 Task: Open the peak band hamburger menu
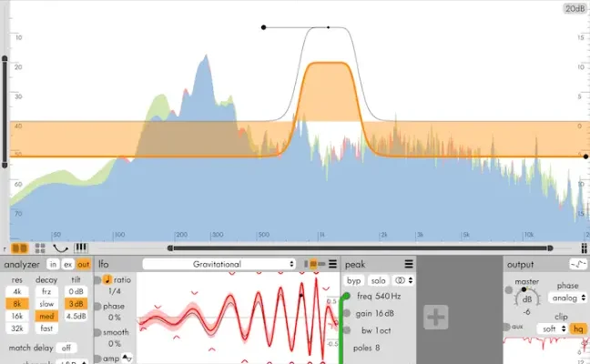click(409, 264)
